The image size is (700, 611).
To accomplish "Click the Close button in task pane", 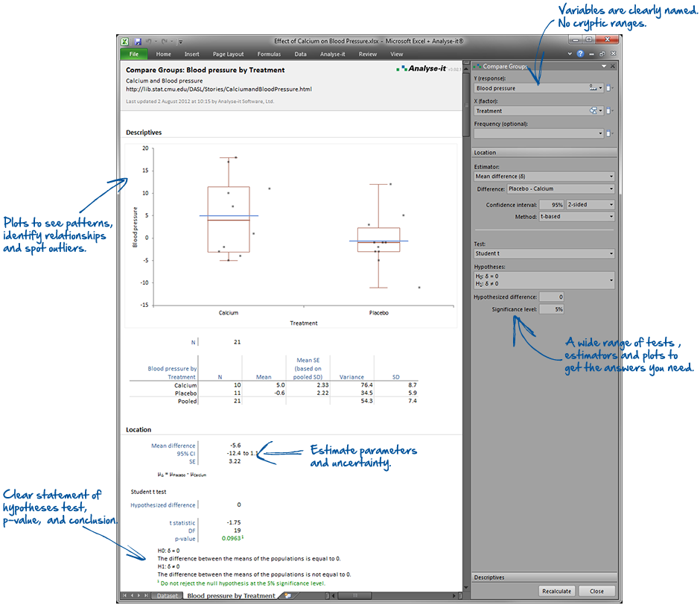I will pyautogui.click(x=596, y=591).
